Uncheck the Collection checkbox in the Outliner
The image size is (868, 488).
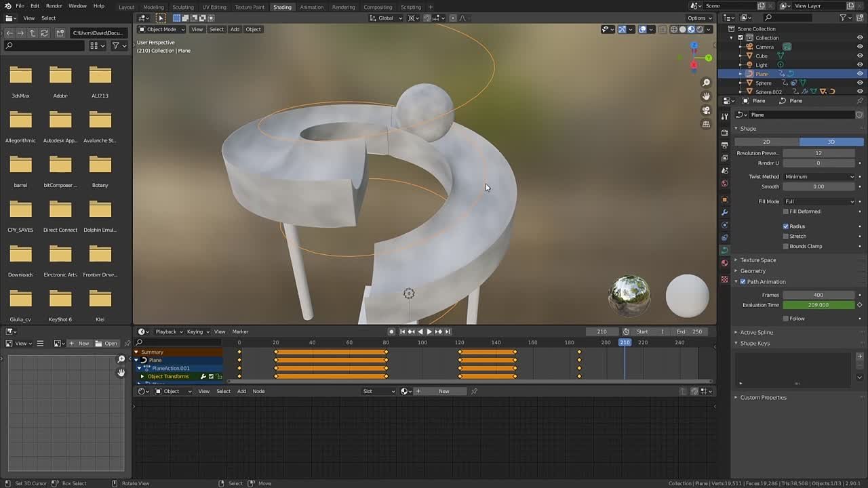pos(741,37)
